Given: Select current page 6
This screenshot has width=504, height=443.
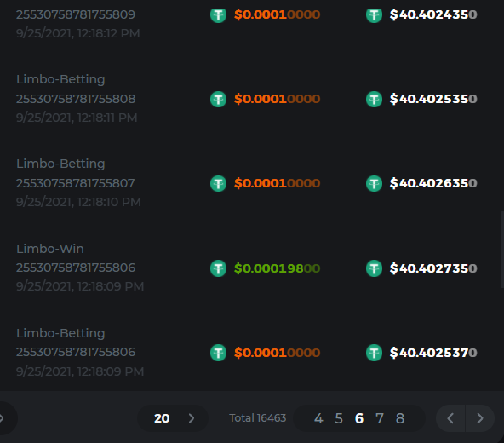Looking at the screenshot, I should [359, 418].
